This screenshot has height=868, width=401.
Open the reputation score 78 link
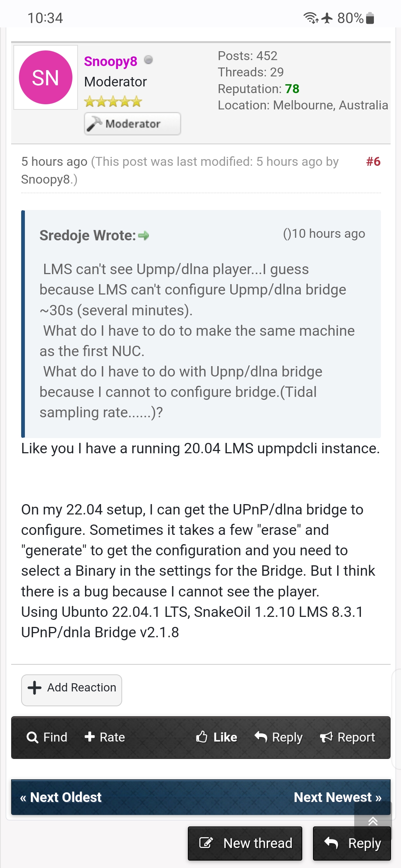292,89
